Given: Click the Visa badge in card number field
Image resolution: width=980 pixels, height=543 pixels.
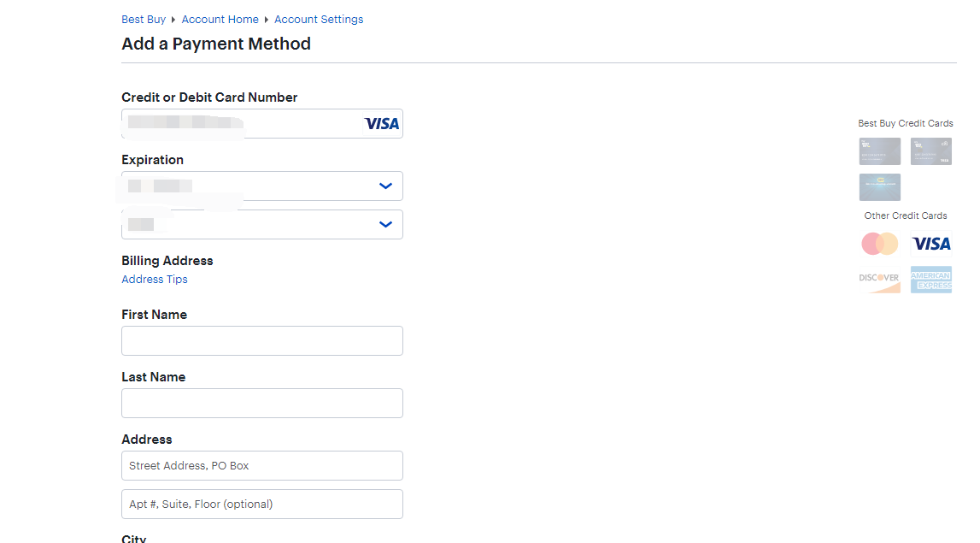Looking at the screenshot, I should click(381, 124).
